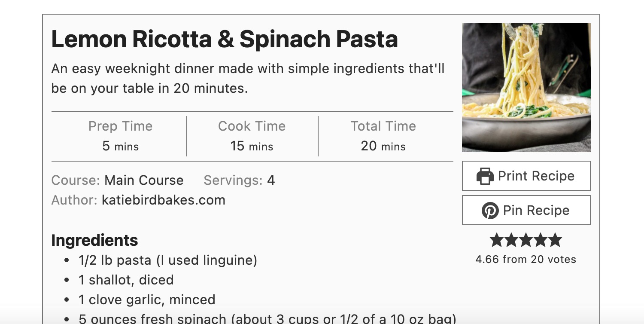Rate recipe with the first star
Image resolution: width=644 pixels, height=324 pixels.
(497, 240)
